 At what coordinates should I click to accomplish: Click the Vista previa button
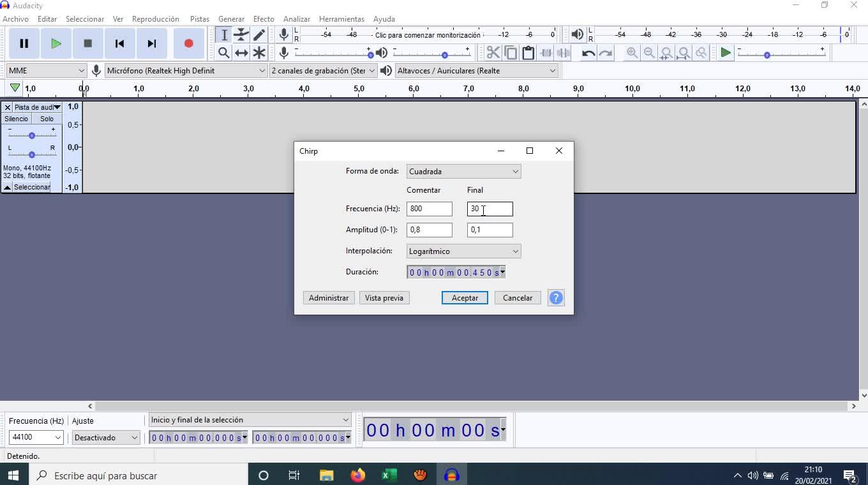pyautogui.click(x=384, y=298)
